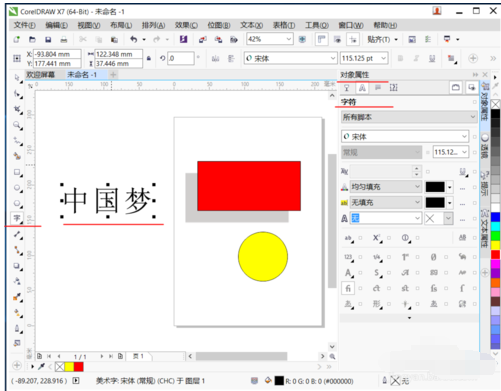This screenshot has width=501, height=391.
Task: Select the Connector tool
Action: coord(17,250)
